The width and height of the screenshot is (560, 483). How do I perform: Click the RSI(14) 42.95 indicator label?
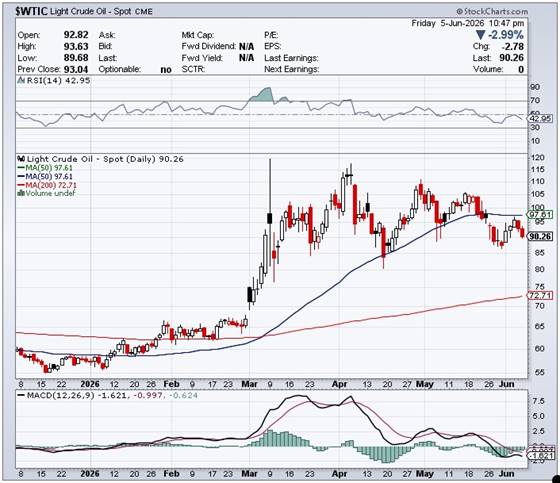point(58,80)
